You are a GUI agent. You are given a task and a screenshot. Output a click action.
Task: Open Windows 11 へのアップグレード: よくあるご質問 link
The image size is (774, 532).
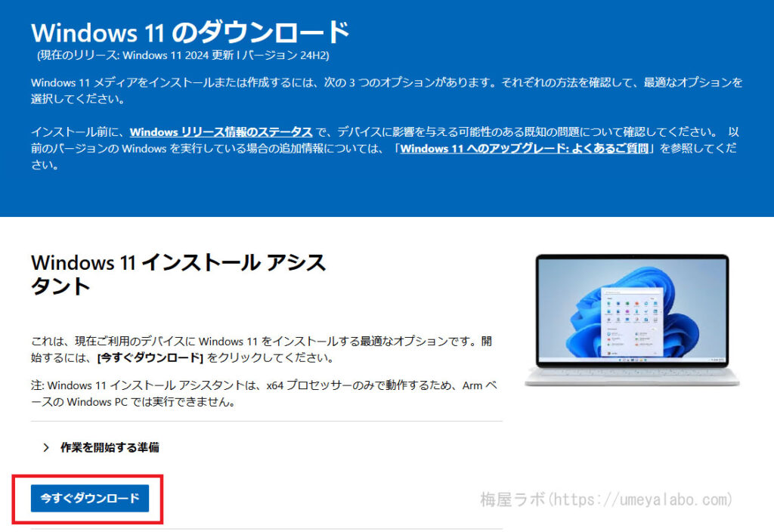(525, 148)
